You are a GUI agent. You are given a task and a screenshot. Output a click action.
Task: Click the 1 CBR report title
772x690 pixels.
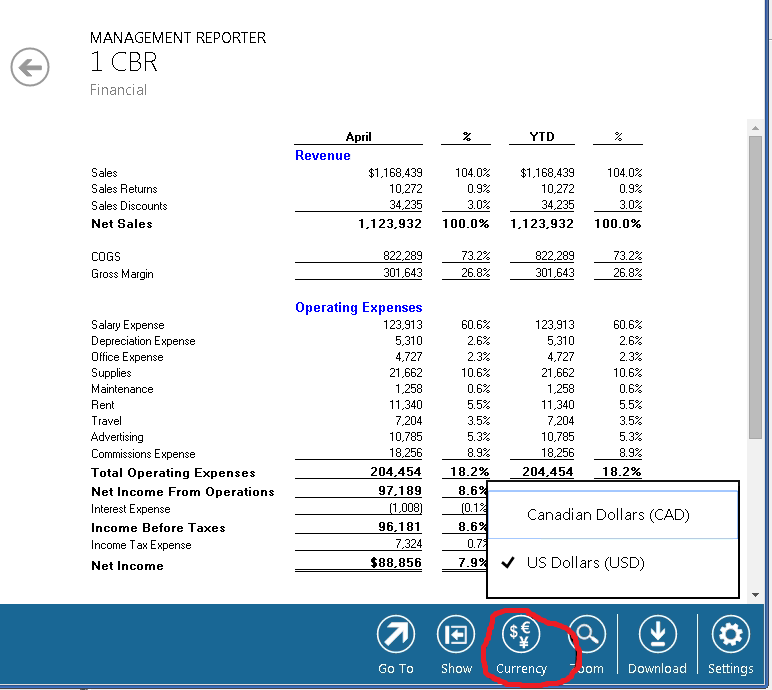(x=124, y=63)
